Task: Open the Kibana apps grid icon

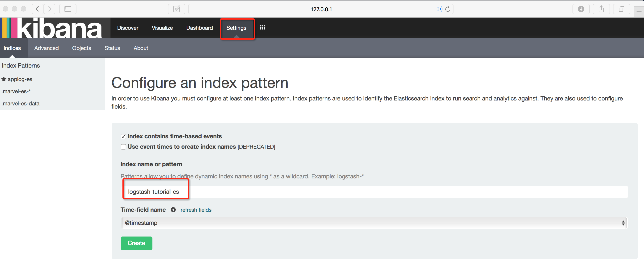Action: 262,27
